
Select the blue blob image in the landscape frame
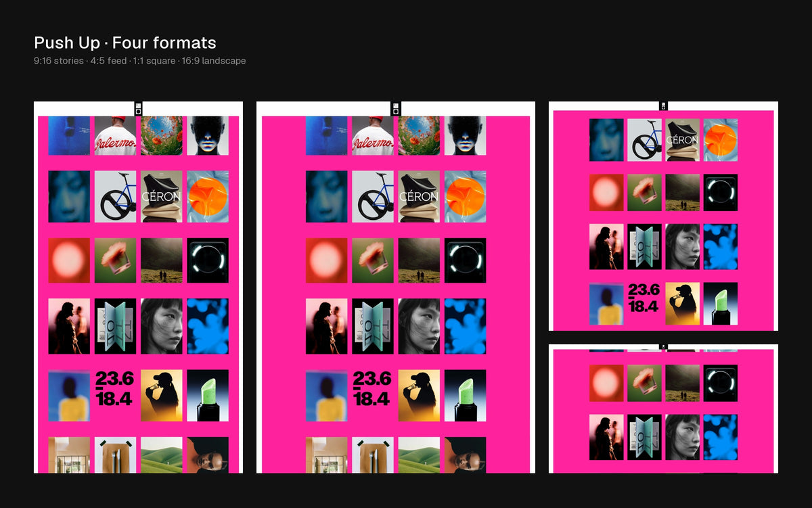click(x=721, y=437)
